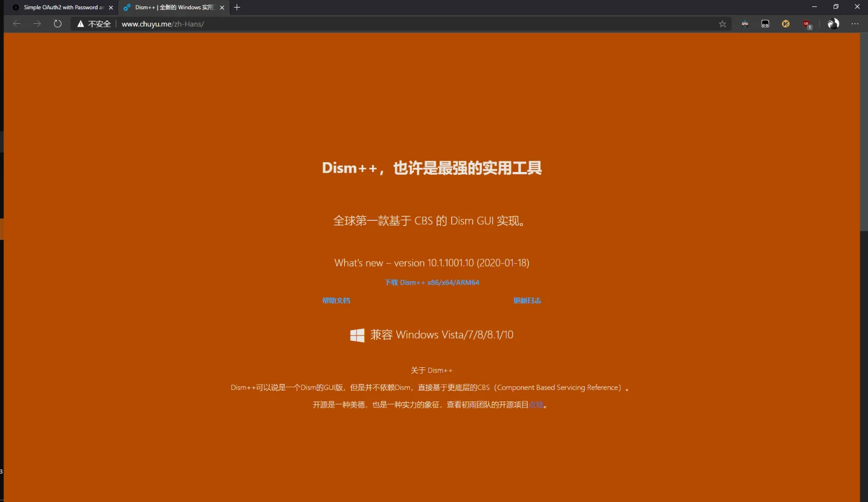
Task: Reload the current page
Action: coord(58,24)
